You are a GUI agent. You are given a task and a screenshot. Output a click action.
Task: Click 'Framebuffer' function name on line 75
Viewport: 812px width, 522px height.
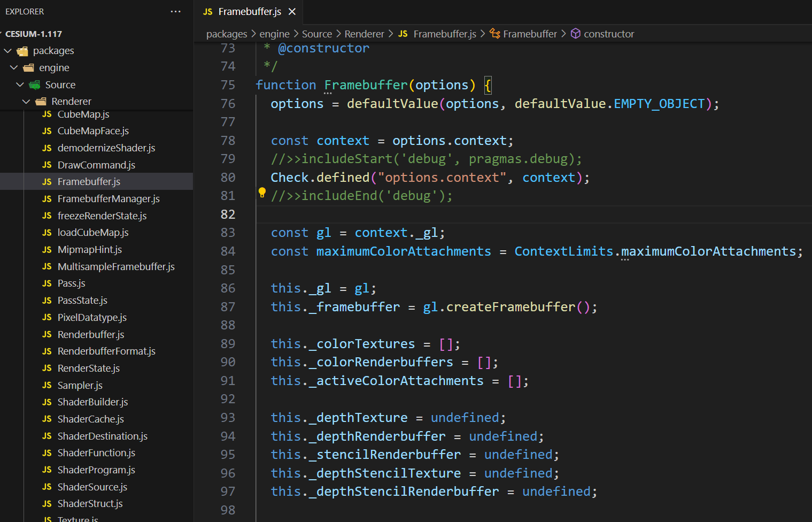click(366, 85)
